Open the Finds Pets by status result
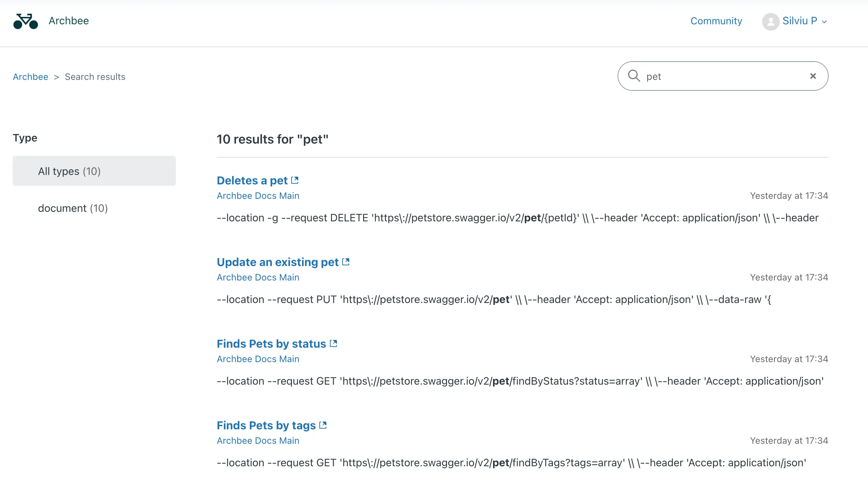The width and height of the screenshot is (868, 499). tap(272, 344)
